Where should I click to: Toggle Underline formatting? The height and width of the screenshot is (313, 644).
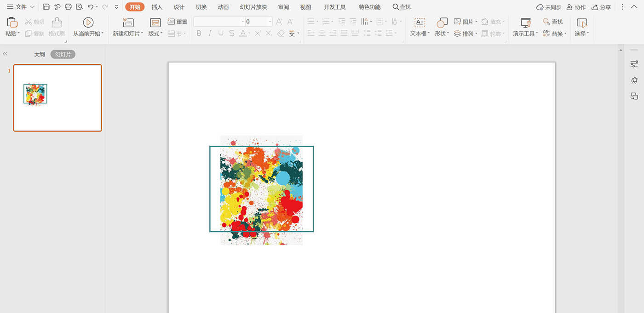tap(221, 34)
